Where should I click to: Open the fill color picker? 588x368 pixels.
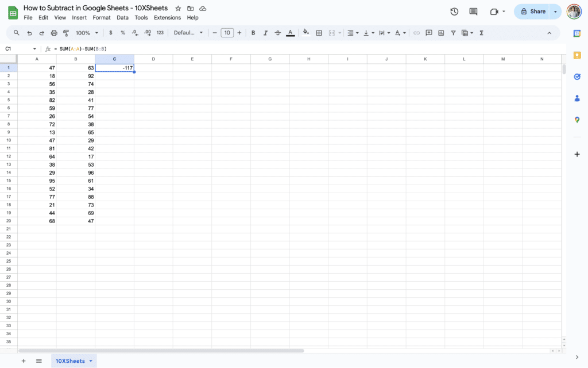(305, 33)
